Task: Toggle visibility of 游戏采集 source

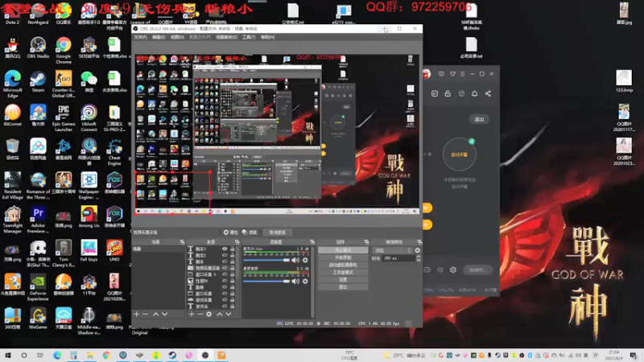Action: click(x=225, y=299)
